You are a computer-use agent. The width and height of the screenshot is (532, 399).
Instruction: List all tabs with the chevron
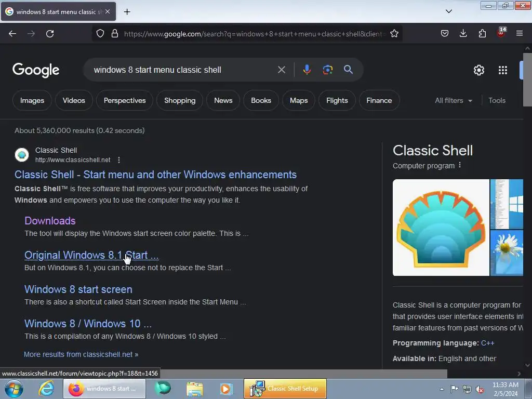pos(448,11)
